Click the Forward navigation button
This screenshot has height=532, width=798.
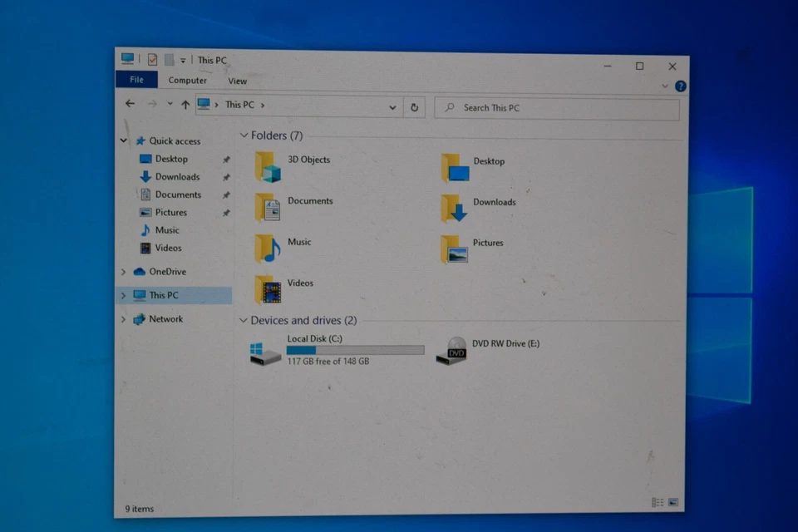pyautogui.click(x=152, y=103)
